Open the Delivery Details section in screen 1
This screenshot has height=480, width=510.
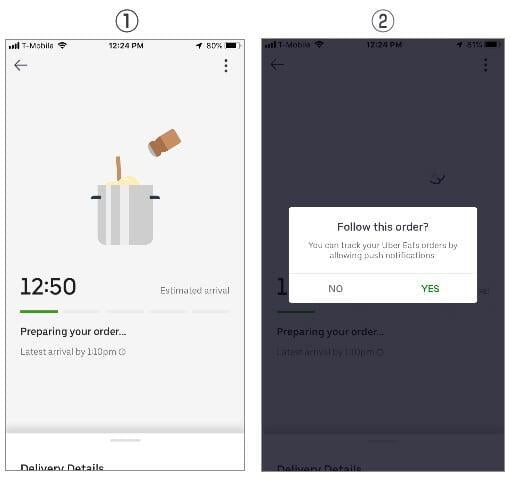click(x=62, y=467)
